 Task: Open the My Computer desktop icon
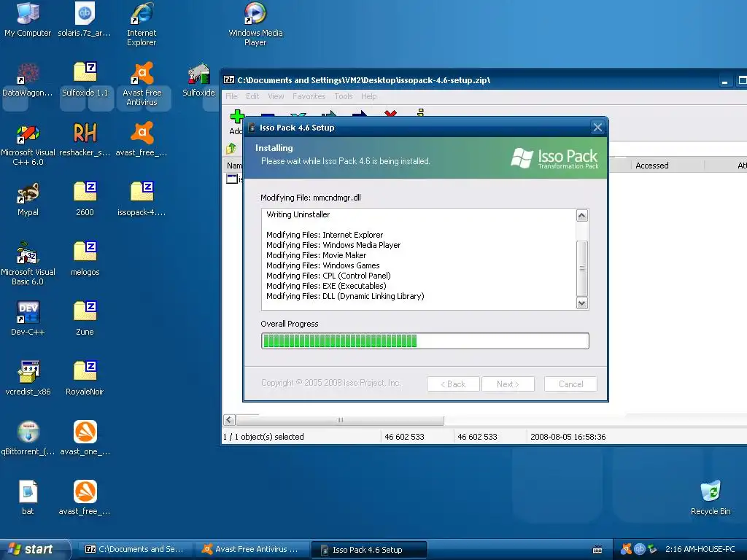28,19
